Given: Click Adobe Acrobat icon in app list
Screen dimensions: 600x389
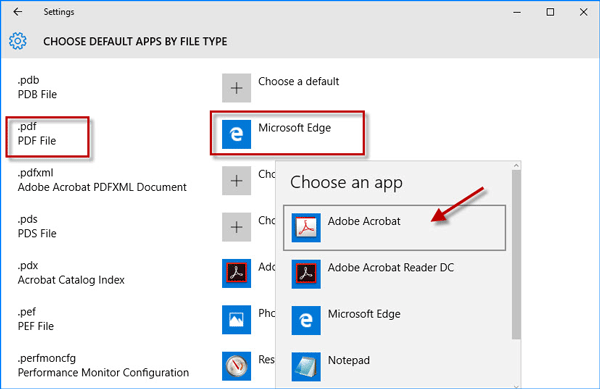Looking at the screenshot, I should 306,228.
